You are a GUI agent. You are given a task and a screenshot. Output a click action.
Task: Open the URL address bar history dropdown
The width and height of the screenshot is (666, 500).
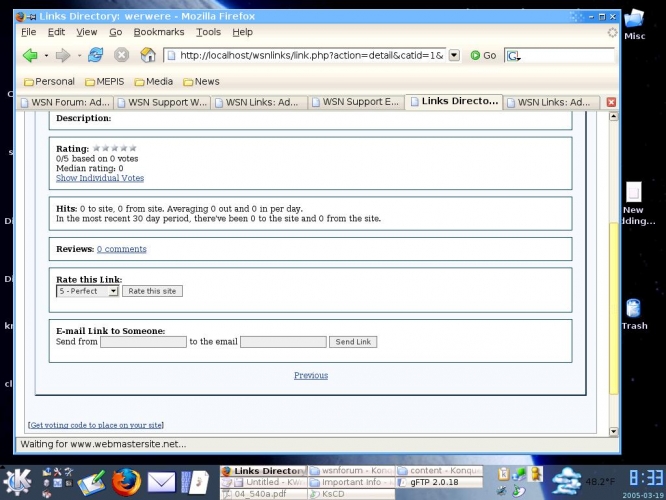point(454,56)
